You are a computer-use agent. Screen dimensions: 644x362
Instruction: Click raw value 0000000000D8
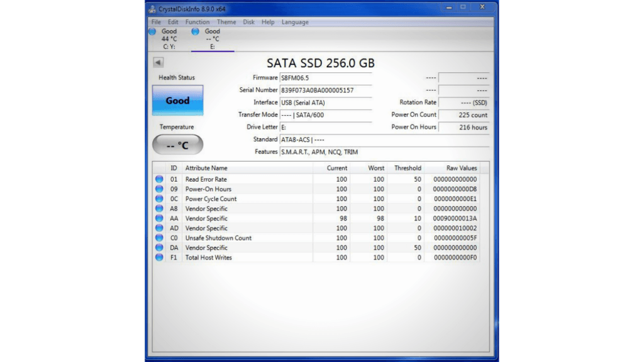pos(455,189)
